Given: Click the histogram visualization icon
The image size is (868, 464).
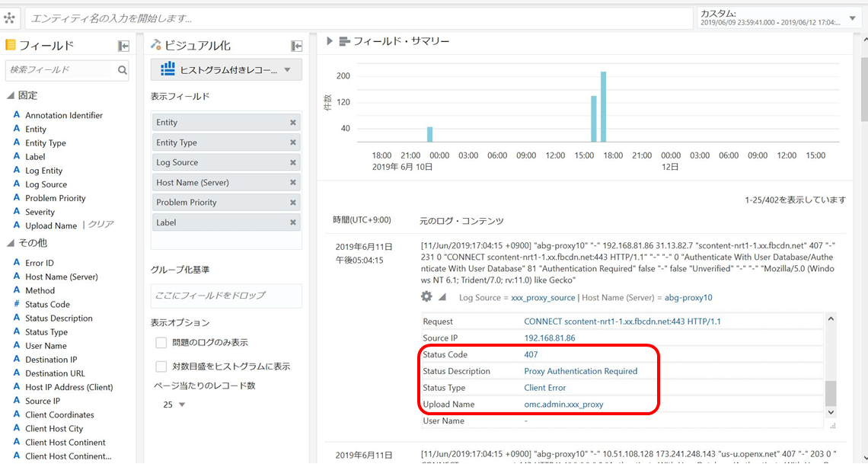Looking at the screenshot, I should click(168, 69).
